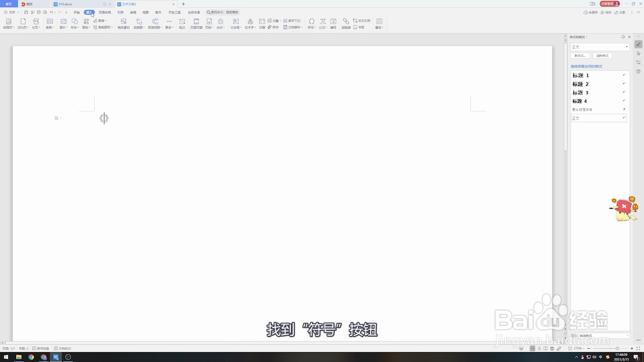Expand the 正文 style combo box
Screen dimensions: 644x362
coord(626,47)
